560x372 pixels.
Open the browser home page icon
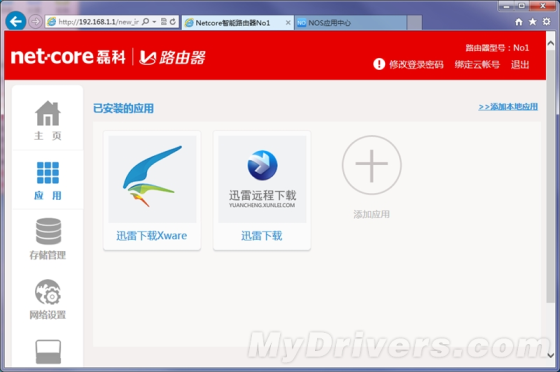[x=519, y=22]
